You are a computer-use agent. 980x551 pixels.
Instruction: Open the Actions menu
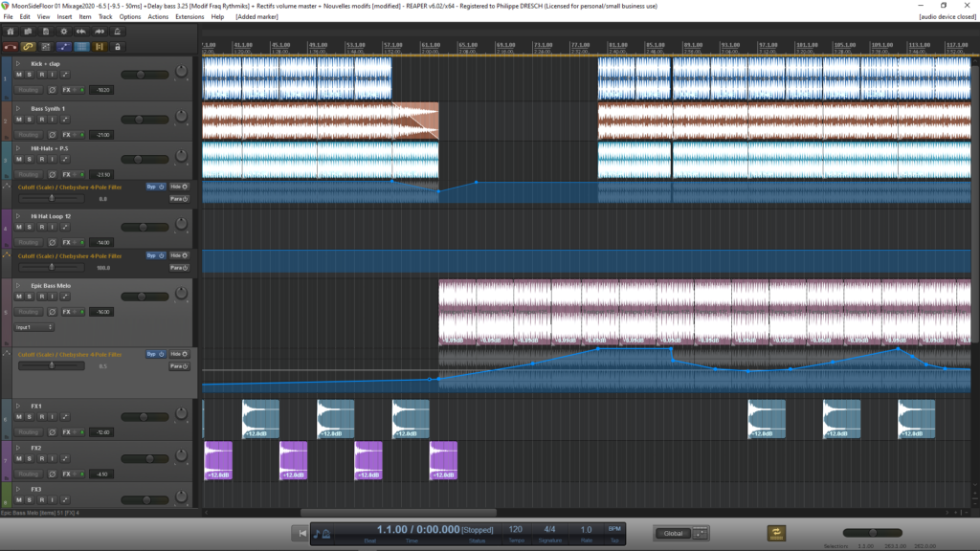pos(158,17)
